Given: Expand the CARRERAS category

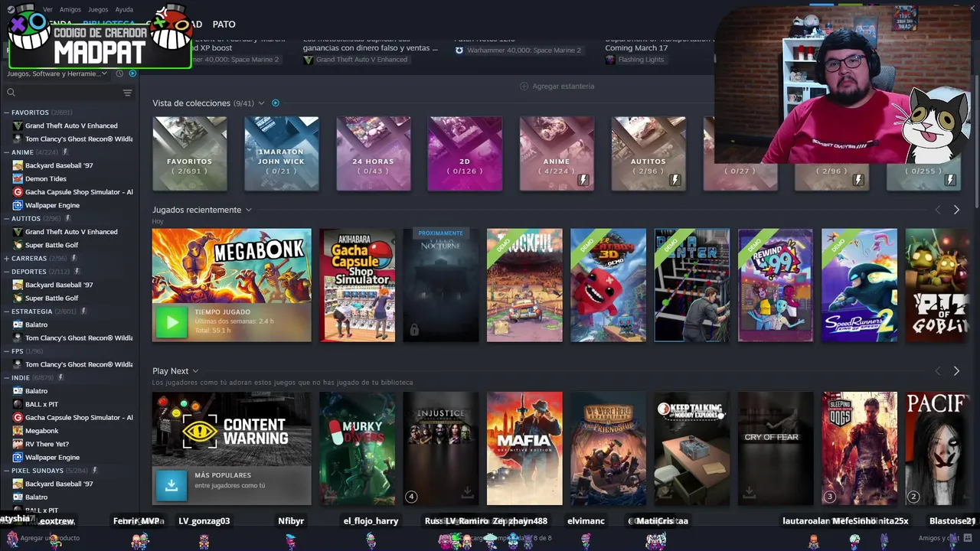Looking at the screenshot, I should (6, 258).
